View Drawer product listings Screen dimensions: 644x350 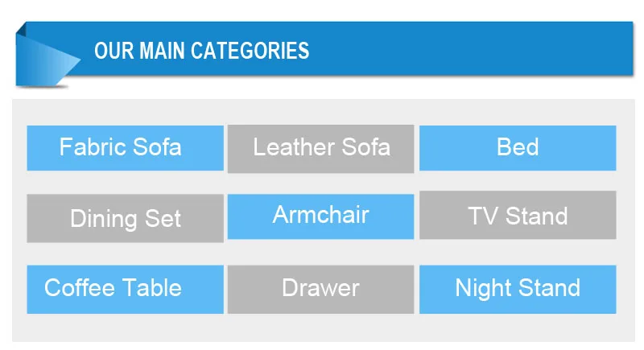pos(320,289)
